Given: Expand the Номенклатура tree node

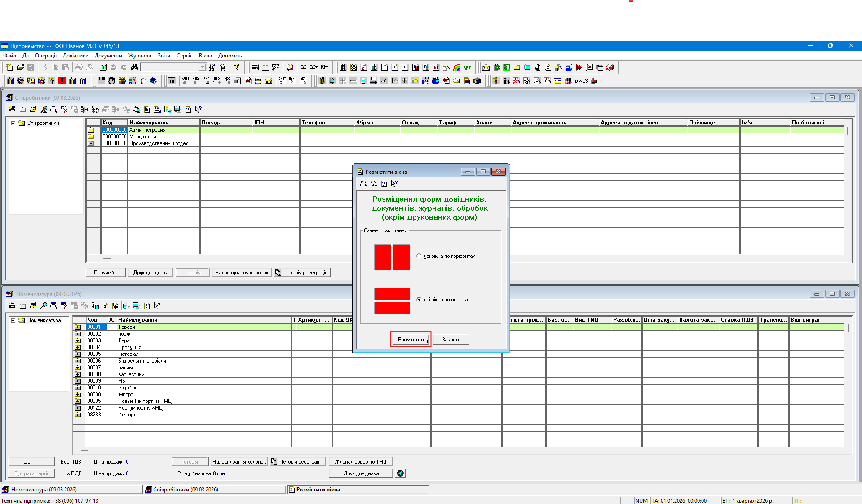Looking at the screenshot, I should 13,320.
